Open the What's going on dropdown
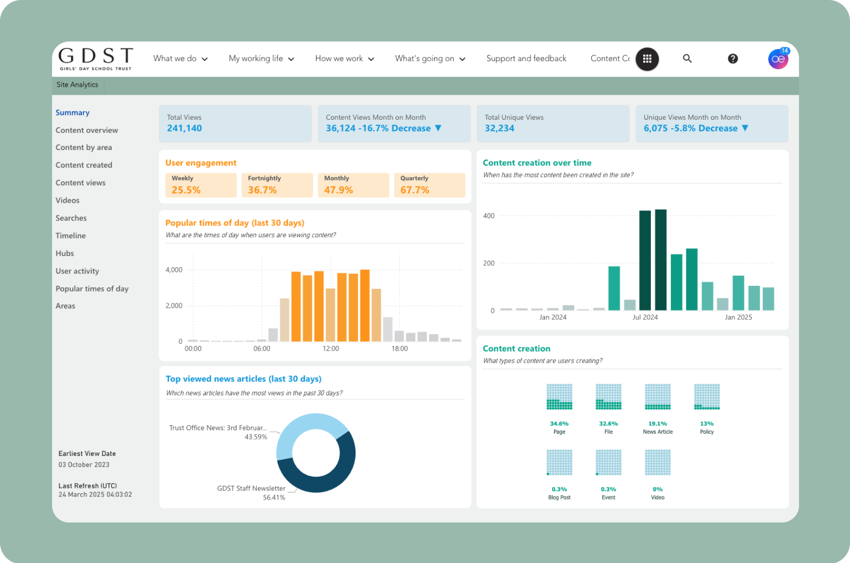The height and width of the screenshot is (563, 850). point(430,59)
